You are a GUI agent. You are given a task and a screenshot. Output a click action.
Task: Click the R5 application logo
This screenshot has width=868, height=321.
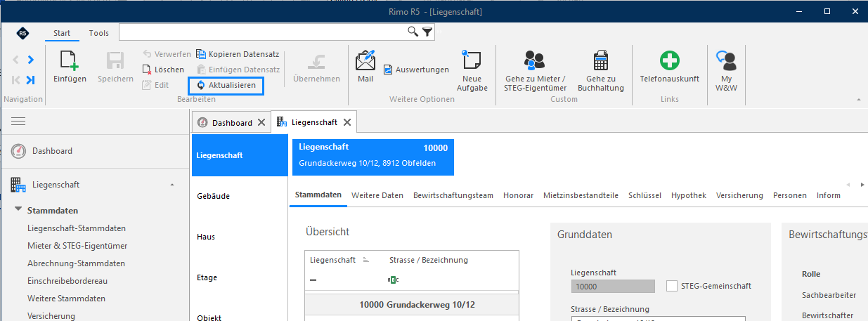23,33
